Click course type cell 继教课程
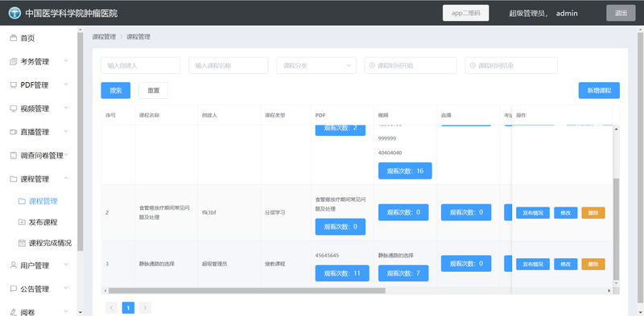Viewport: 644px width, 316px height. [x=275, y=264]
